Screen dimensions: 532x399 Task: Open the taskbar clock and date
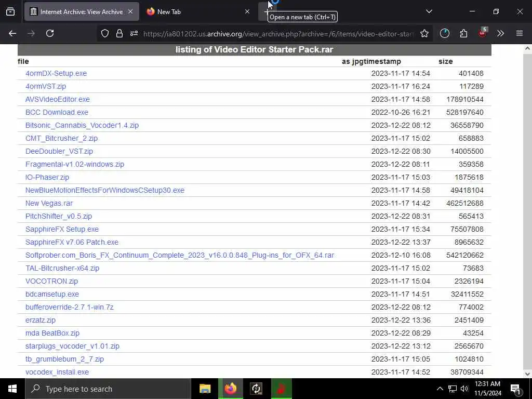click(x=487, y=389)
